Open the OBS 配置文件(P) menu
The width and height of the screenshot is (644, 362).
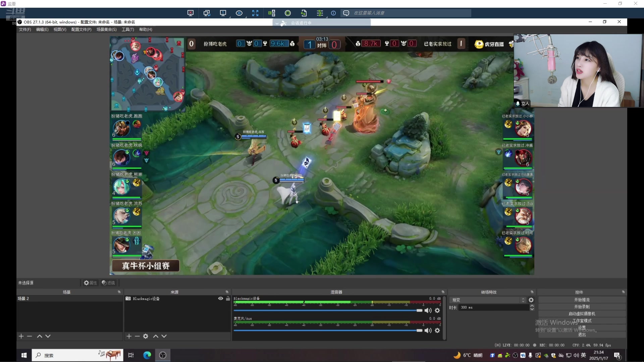point(81,29)
